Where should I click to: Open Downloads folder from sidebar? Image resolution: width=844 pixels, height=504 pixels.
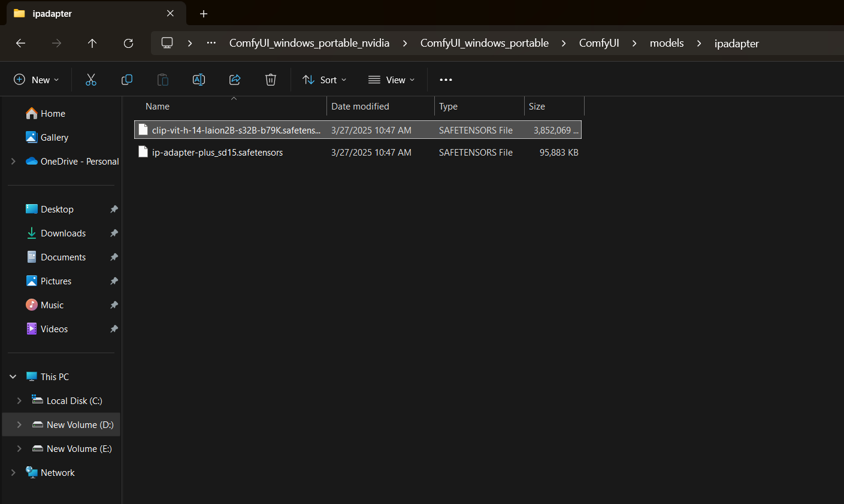pyautogui.click(x=63, y=233)
